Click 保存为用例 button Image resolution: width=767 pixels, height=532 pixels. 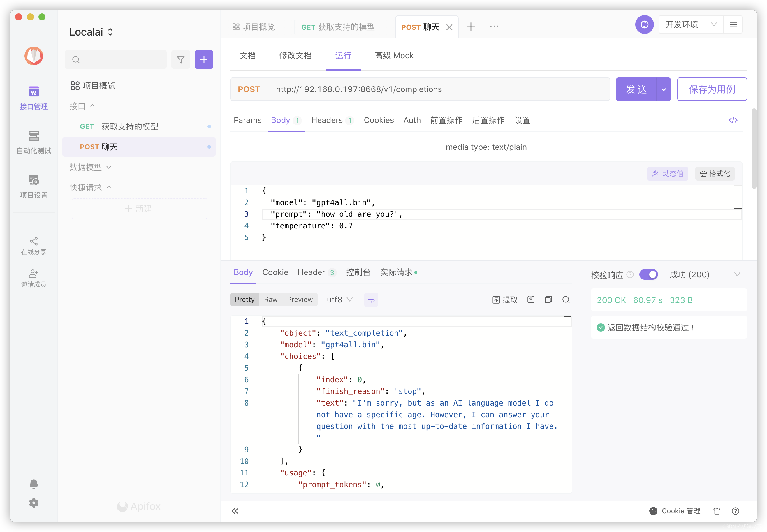712,89
